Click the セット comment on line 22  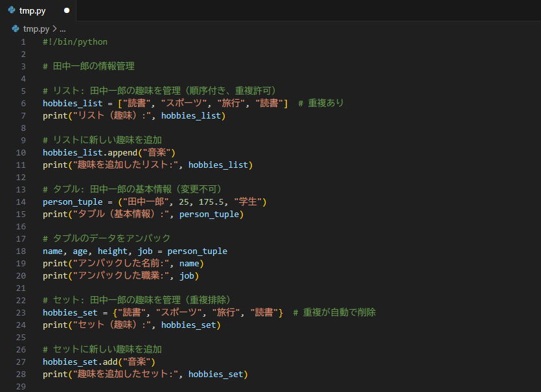pos(137,300)
